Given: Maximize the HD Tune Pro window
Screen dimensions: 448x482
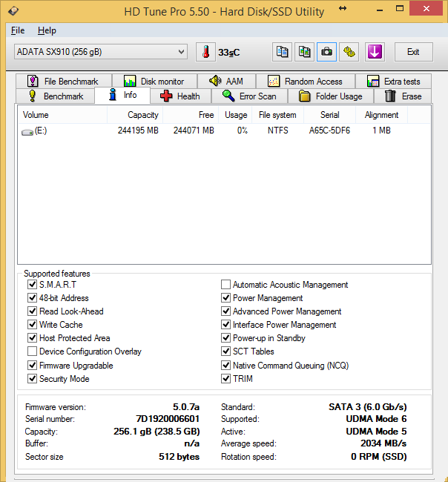Looking at the screenshot, I should click(x=400, y=9).
